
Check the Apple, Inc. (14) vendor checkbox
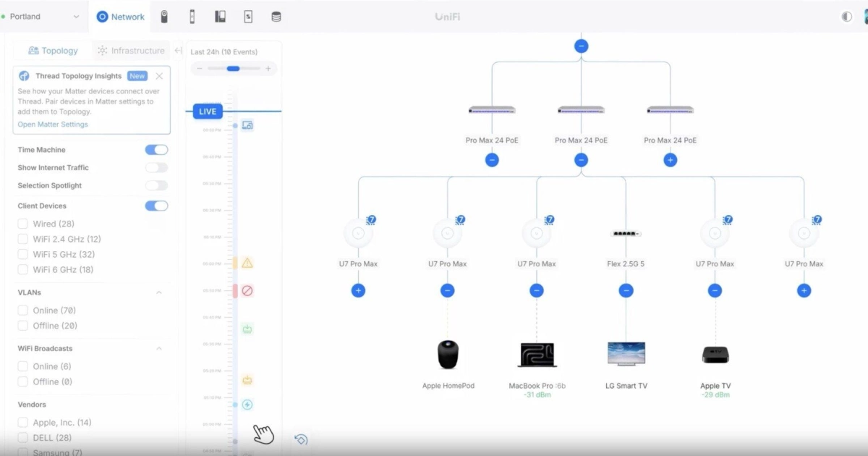point(23,422)
